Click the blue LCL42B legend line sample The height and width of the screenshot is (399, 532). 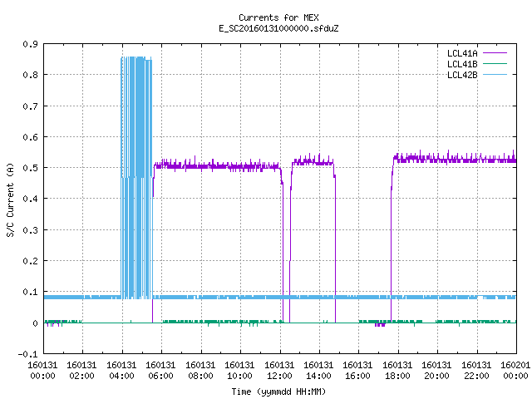tap(495, 75)
